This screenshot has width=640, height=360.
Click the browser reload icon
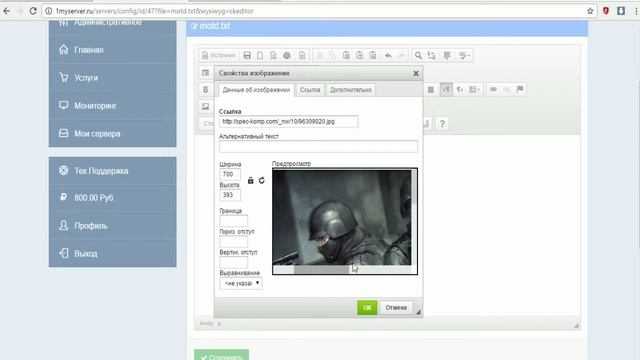(x=33, y=11)
